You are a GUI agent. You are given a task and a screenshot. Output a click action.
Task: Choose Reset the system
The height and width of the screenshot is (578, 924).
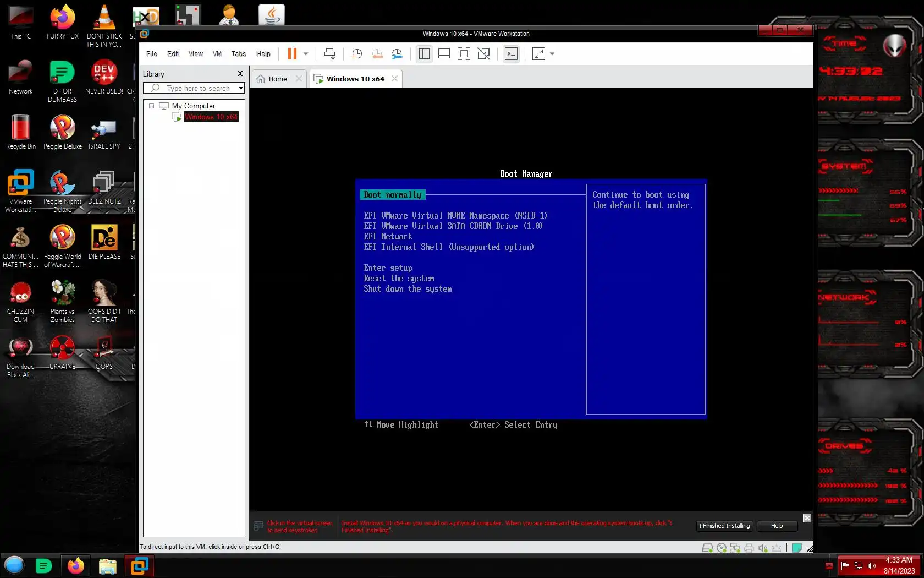point(399,279)
